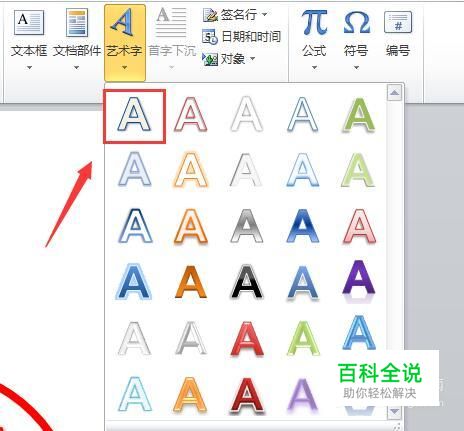Click the 符号 omega symbol icon

pos(356,23)
